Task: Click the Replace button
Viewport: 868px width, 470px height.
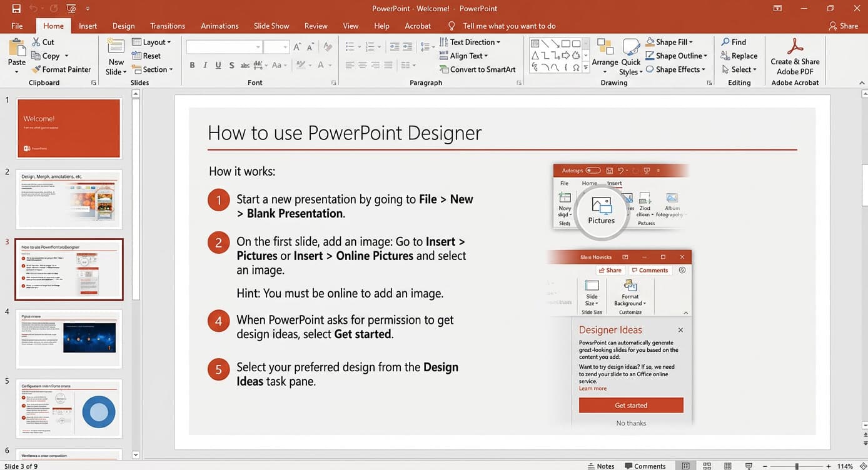Action: pos(739,56)
